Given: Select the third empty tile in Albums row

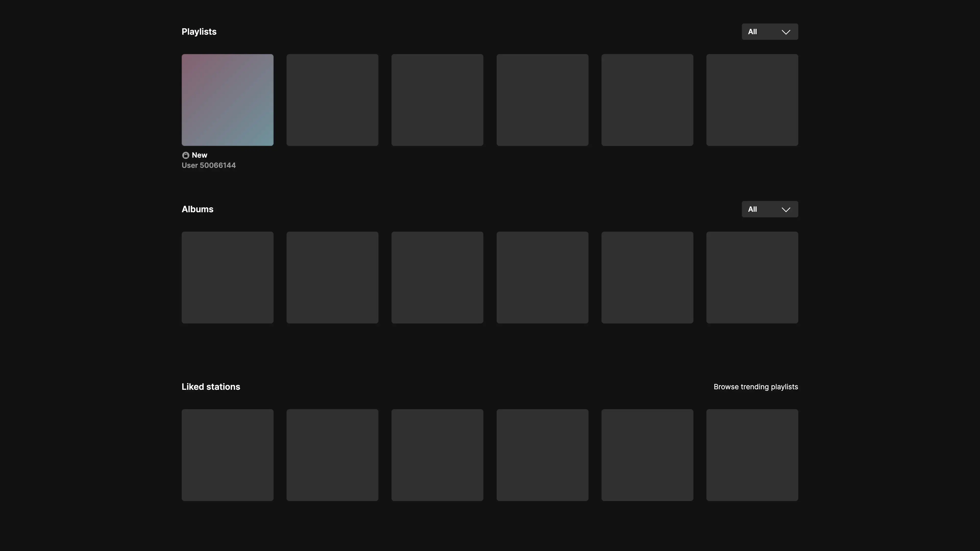Looking at the screenshot, I should point(437,278).
